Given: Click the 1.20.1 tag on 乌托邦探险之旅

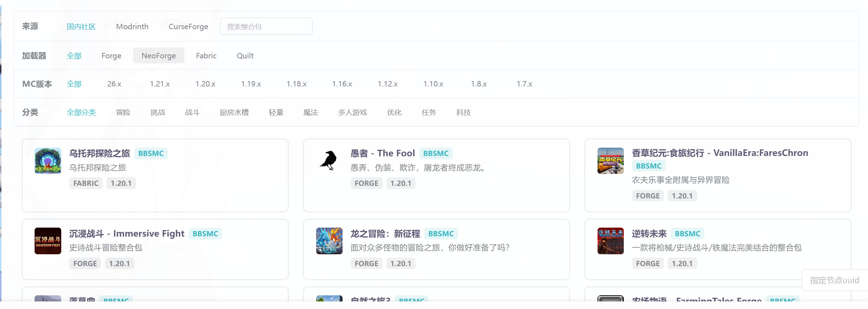Looking at the screenshot, I should pos(121,183).
